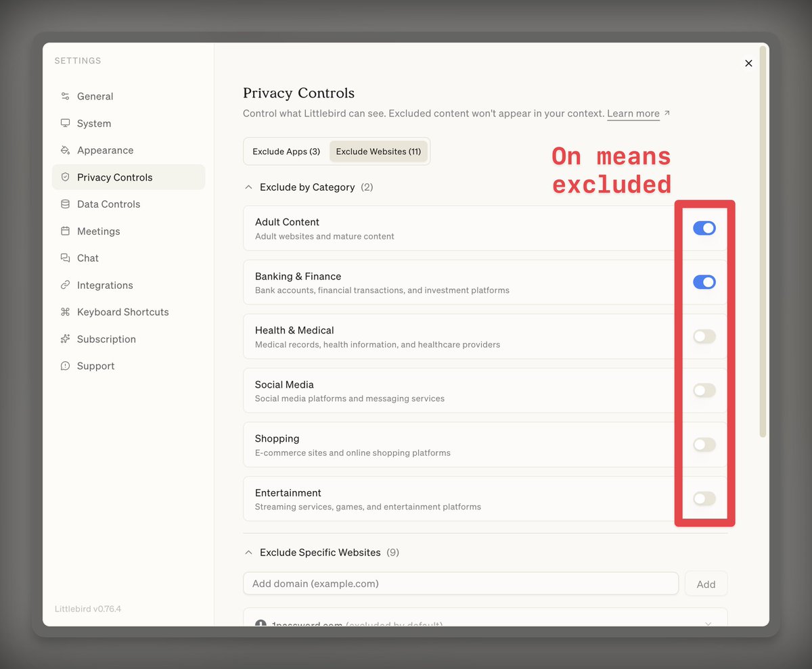Collapse the Exclude by Category section chevron
The height and width of the screenshot is (669, 812).
coord(248,187)
